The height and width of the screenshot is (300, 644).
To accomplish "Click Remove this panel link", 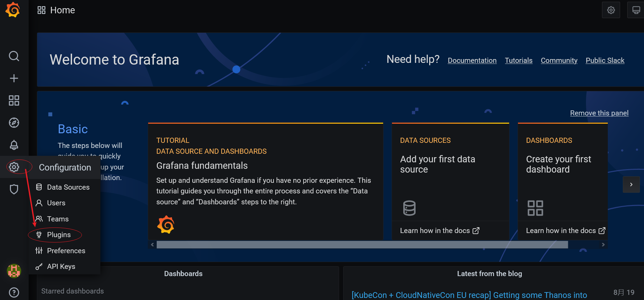I will (x=599, y=113).
